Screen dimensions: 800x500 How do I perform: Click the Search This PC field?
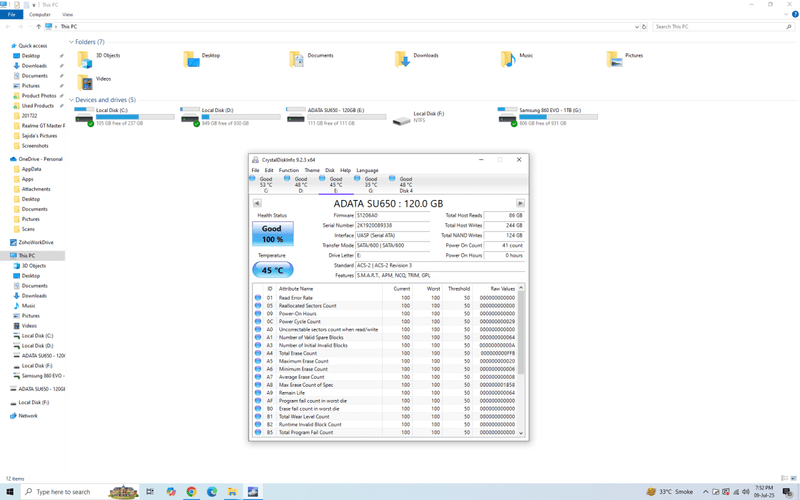click(x=718, y=27)
